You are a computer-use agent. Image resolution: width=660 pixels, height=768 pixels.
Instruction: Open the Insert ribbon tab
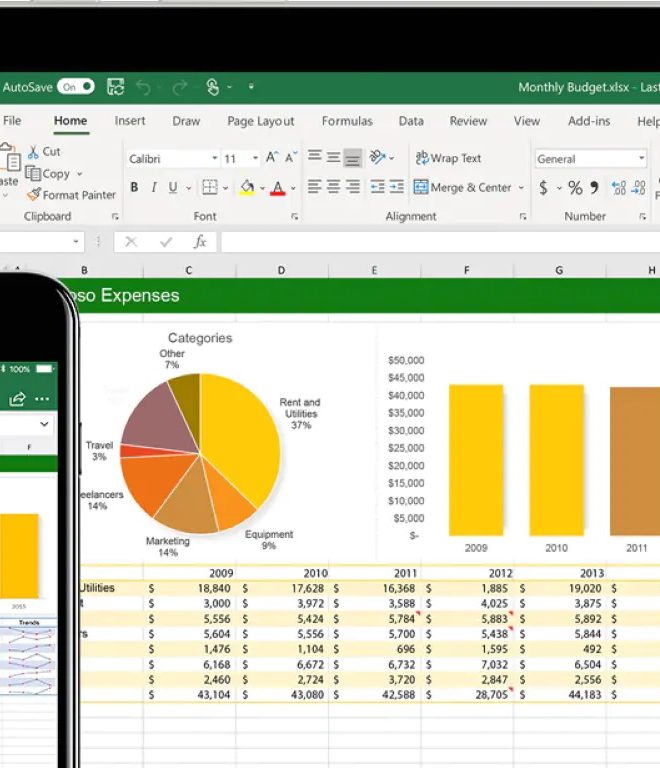pos(129,121)
